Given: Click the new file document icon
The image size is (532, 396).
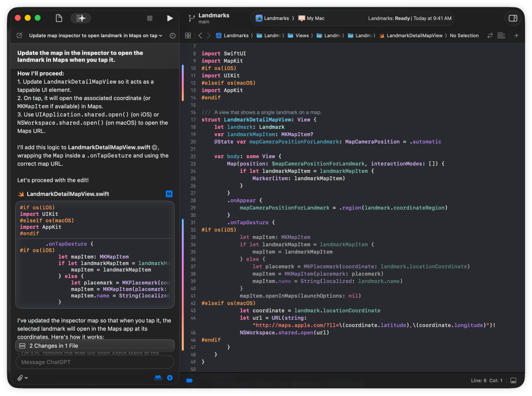Looking at the screenshot, I should (59, 18).
